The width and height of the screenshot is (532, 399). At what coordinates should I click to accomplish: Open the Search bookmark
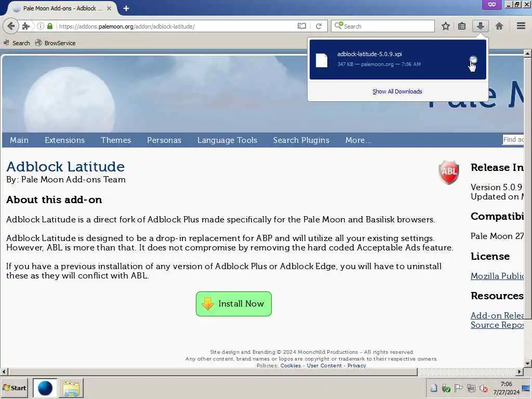[x=17, y=43]
